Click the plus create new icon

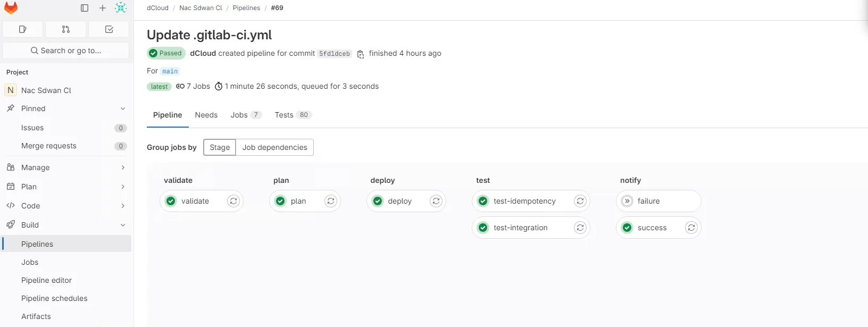click(103, 8)
